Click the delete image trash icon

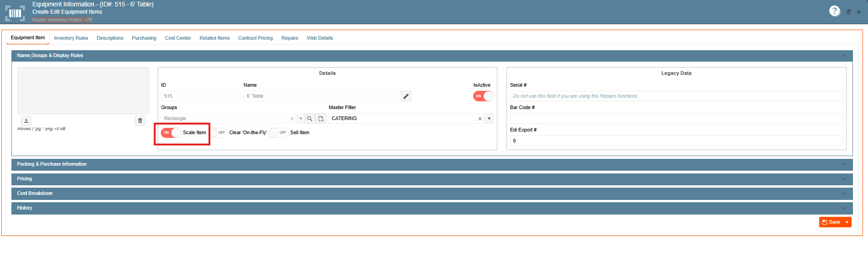[140, 121]
